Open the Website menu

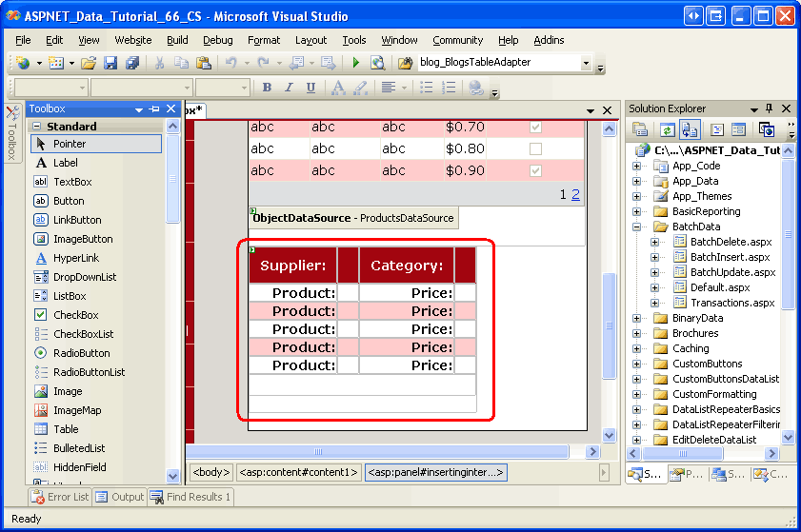coord(132,40)
